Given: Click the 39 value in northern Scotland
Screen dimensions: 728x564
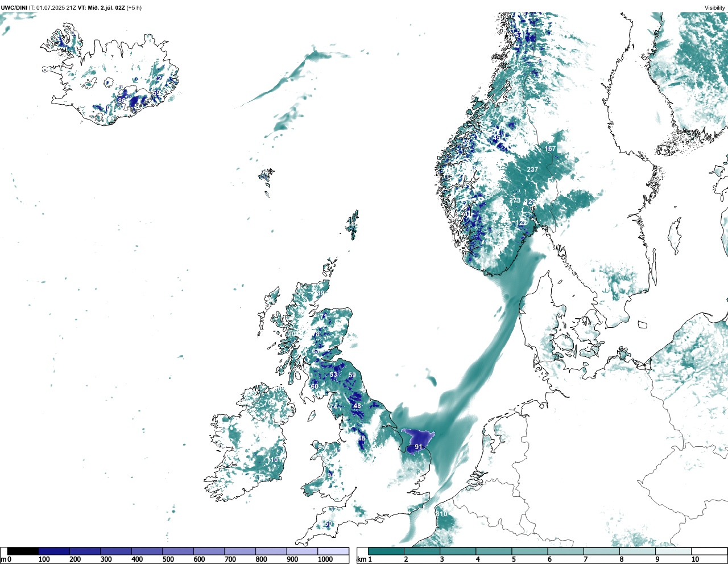Looking at the screenshot, I should (321, 294).
